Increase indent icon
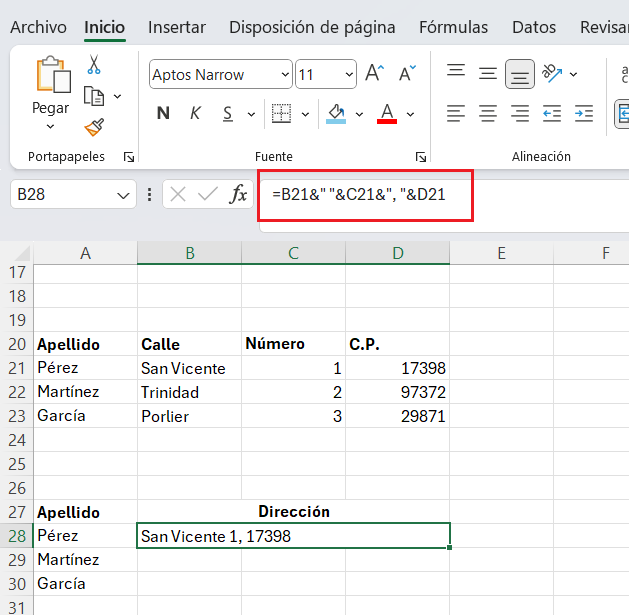This screenshot has height=615, width=629. click(584, 114)
